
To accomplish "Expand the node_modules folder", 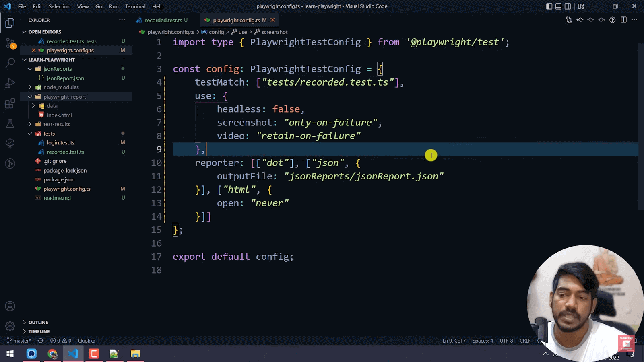I will tap(61, 87).
